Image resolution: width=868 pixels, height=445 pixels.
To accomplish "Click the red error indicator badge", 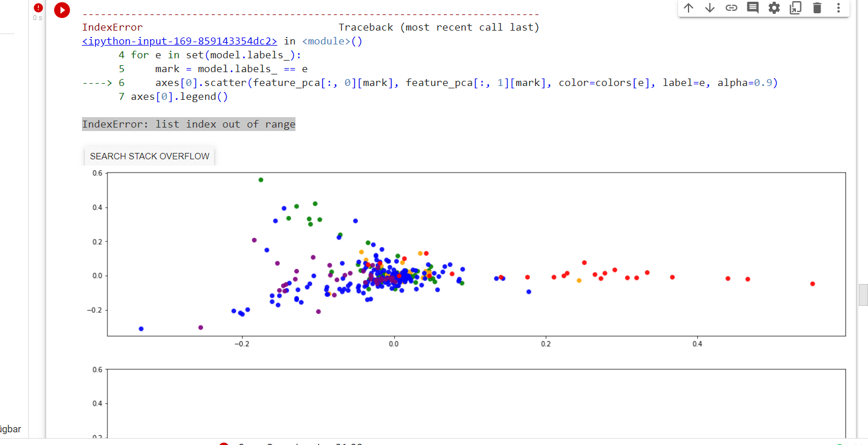I will point(38,7).
